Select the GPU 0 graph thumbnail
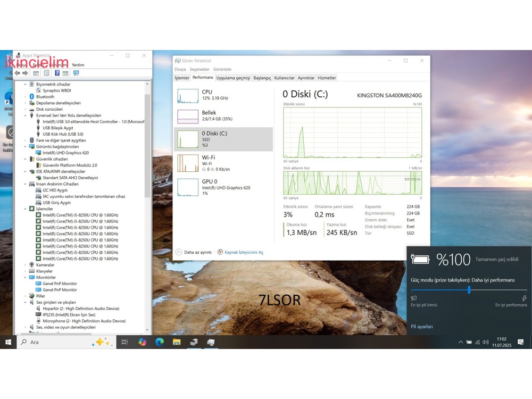This screenshot has height=399, width=532. click(x=188, y=187)
